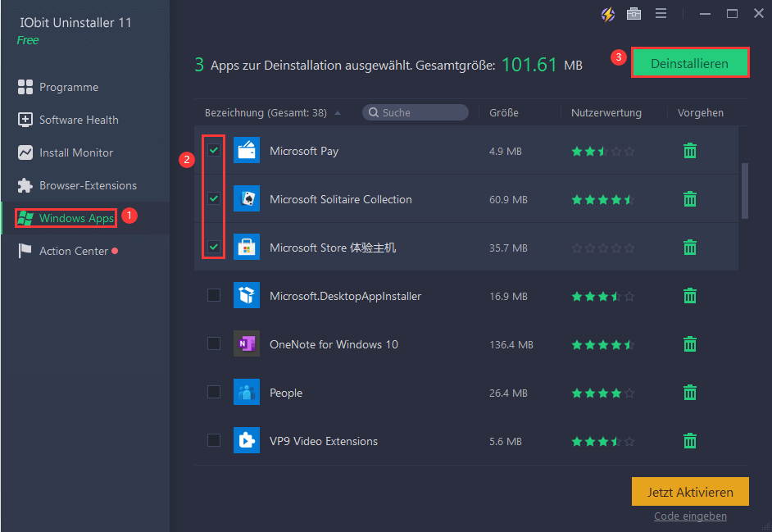Click the Microsoft Solitaire Collection name

(x=341, y=199)
